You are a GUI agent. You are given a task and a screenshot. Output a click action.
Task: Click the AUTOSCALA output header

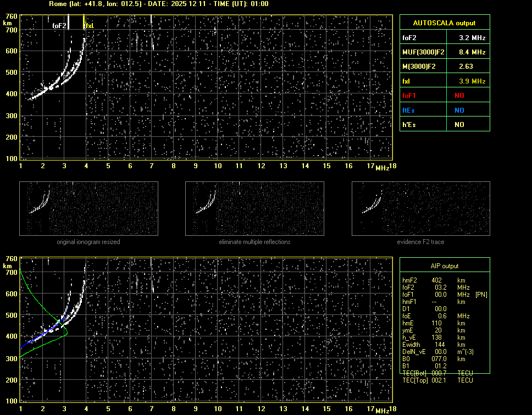[444, 23]
